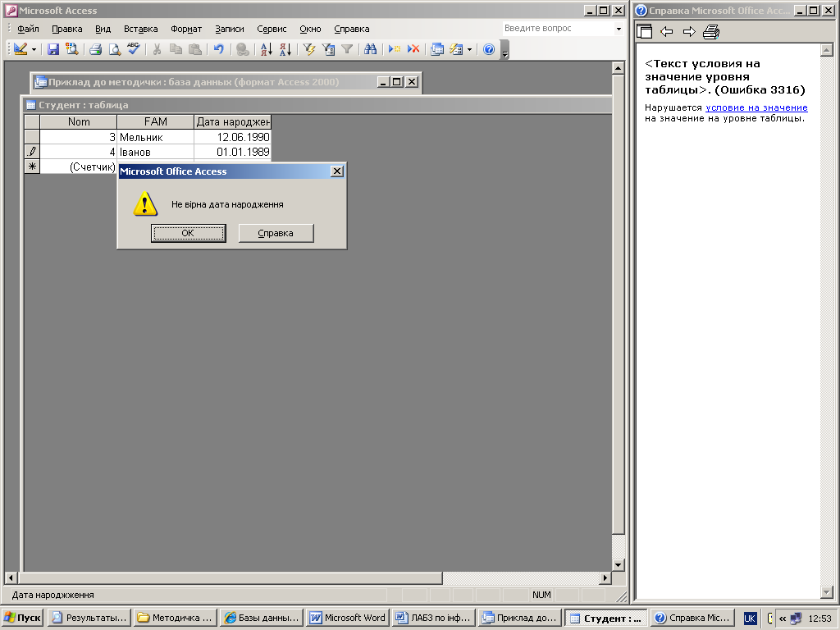
Task: Open the Справка menu
Action: click(351, 29)
